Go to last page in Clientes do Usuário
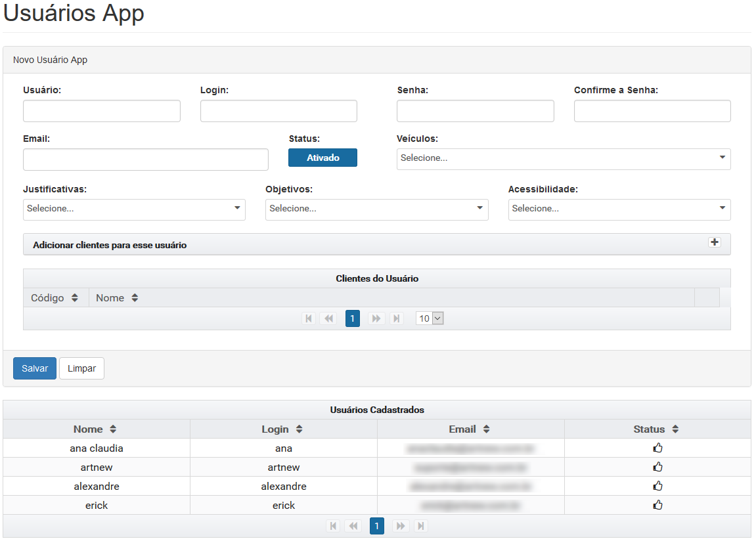 pos(396,318)
